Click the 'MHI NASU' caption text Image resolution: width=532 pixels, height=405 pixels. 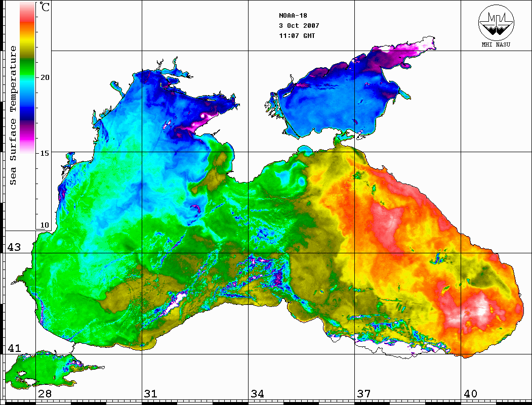point(496,44)
